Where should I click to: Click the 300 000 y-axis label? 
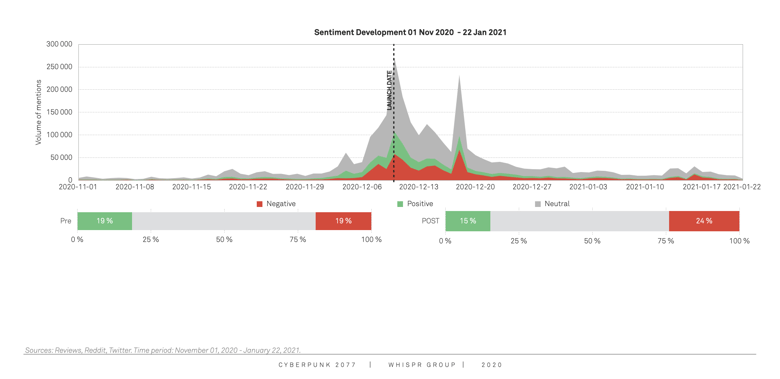point(60,44)
